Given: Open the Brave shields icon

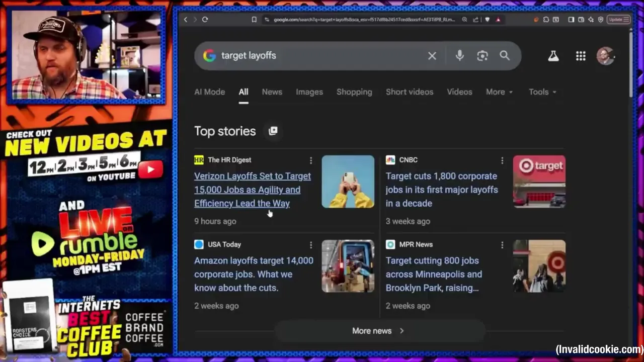Looking at the screenshot, I should pyautogui.click(x=487, y=20).
